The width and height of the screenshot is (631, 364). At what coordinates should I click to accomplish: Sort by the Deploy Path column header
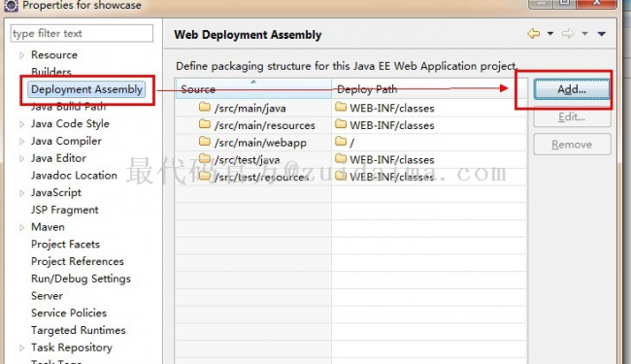429,89
